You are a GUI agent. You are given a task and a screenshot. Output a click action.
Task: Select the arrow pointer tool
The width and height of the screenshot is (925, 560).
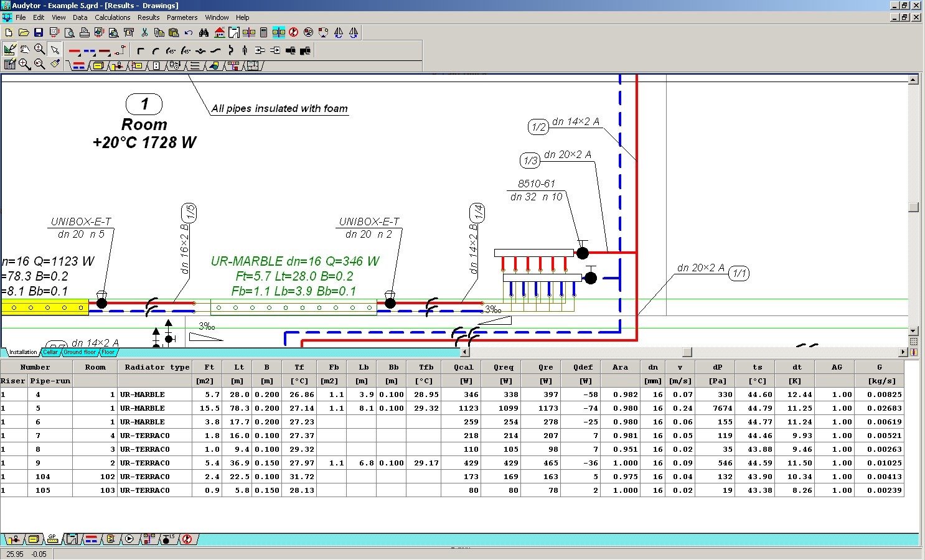click(x=55, y=50)
